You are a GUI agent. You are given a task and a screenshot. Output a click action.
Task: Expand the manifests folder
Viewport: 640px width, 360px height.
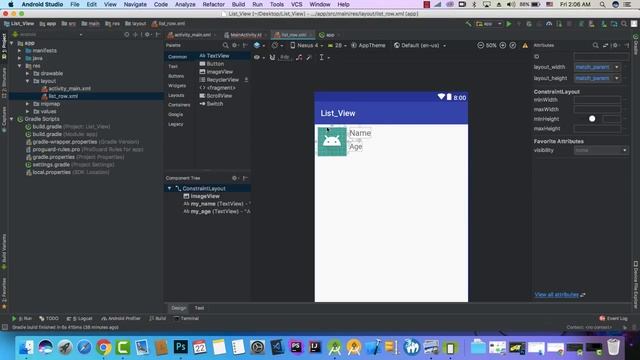pos(20,51)
